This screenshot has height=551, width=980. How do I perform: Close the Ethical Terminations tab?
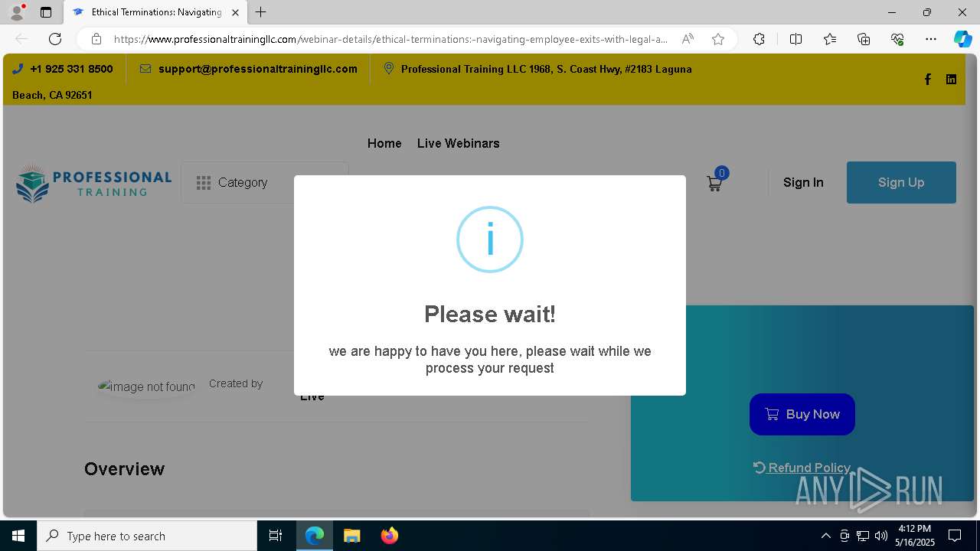(235, 12)
